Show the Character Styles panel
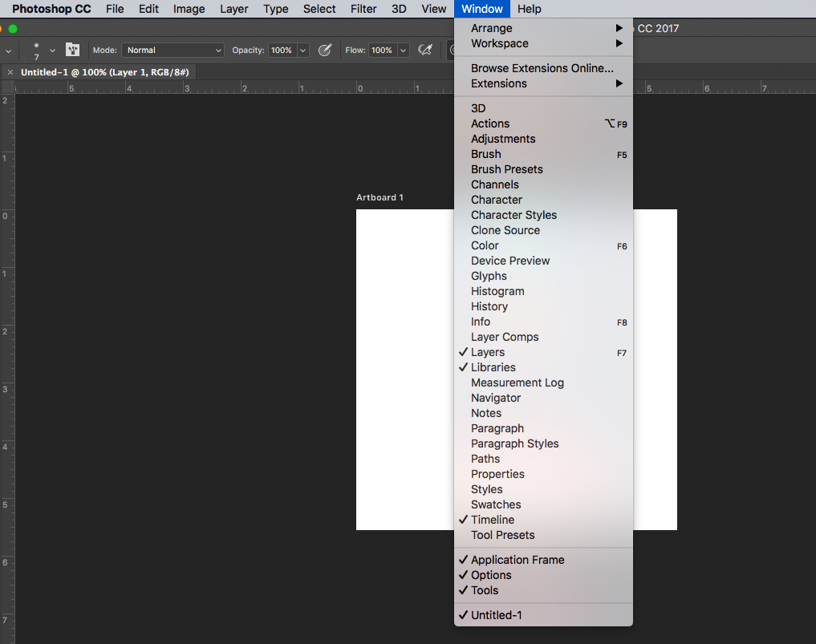816x644 pixels. click(543, 215)
